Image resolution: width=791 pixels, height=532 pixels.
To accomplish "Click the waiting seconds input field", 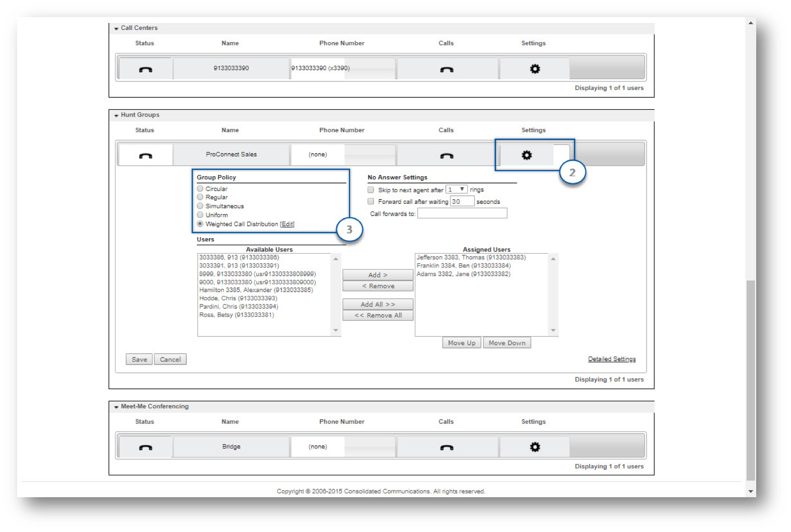I will (x=462, y=202).
